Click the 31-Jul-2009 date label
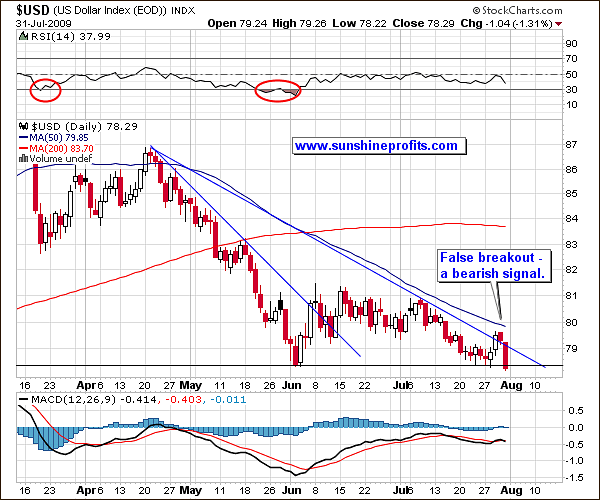 pyautogui.click(x=44, y=24)
